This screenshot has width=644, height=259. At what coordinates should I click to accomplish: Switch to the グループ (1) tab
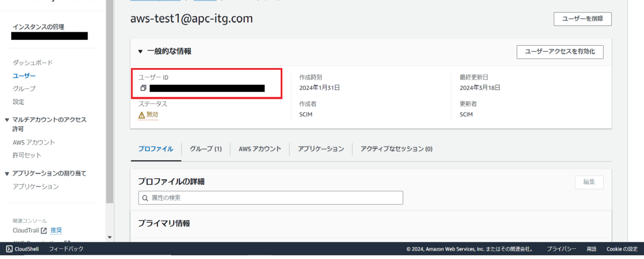(206, 149)
